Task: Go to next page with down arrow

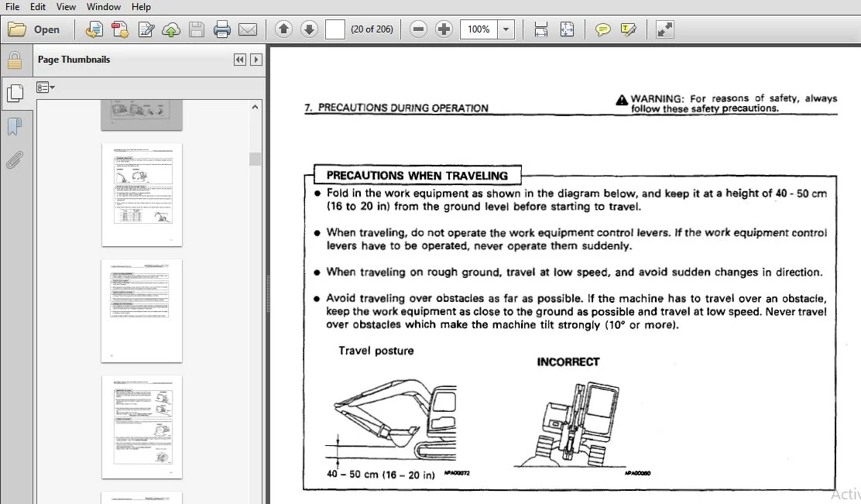Action: [x=309, y=29]
